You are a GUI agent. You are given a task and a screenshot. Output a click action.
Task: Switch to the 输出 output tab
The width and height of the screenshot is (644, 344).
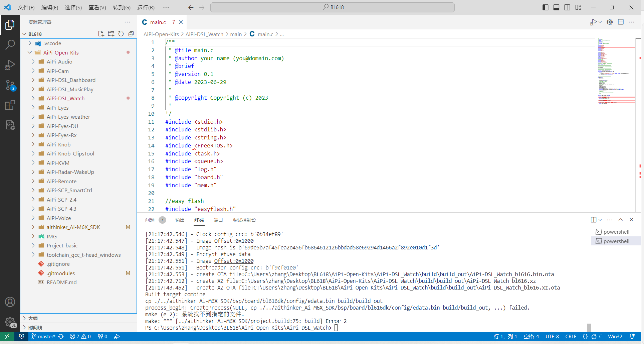180,220
